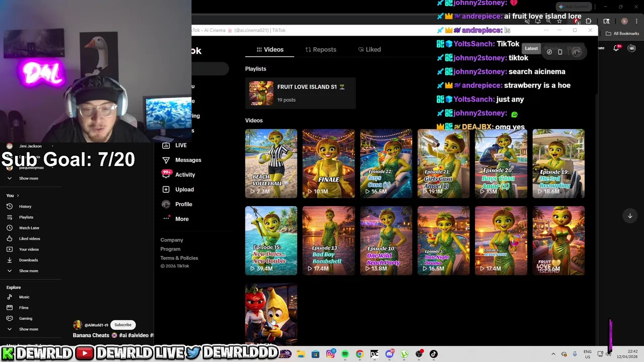Bookmark the page with Chrome's star icon
The height and width of the screenshot is (362, 644).
559,21
